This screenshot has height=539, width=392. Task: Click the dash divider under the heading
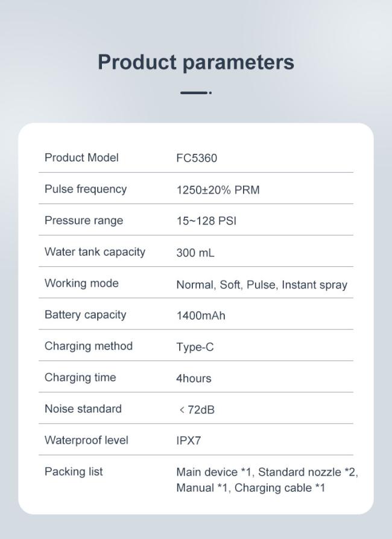pos(195,92)
